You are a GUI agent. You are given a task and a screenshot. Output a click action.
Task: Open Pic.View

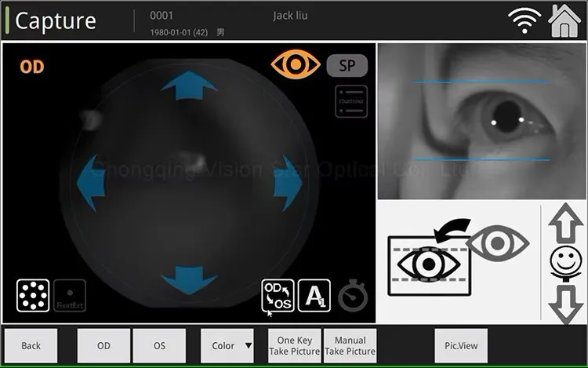[x=461, y=345]
